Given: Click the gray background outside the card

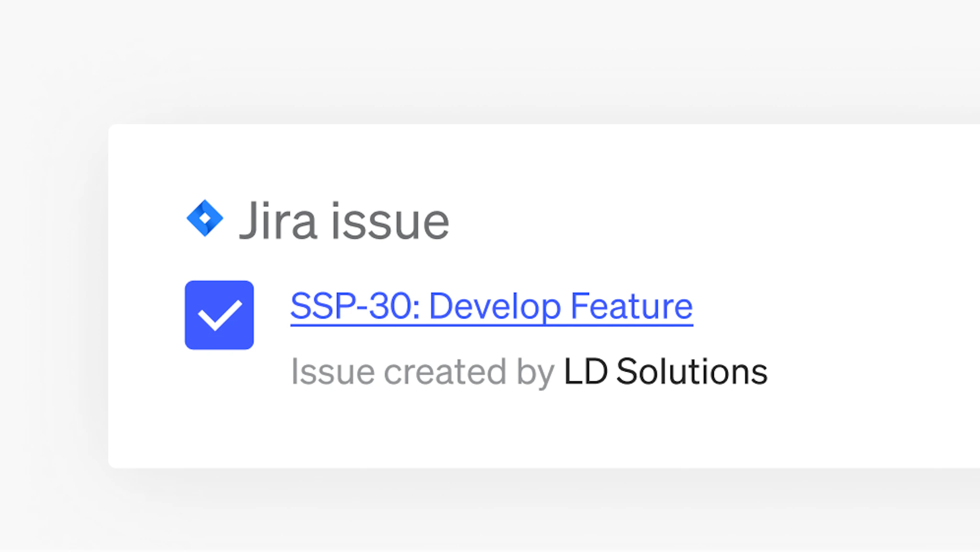Looking at the screenshot, I should 479,57.
